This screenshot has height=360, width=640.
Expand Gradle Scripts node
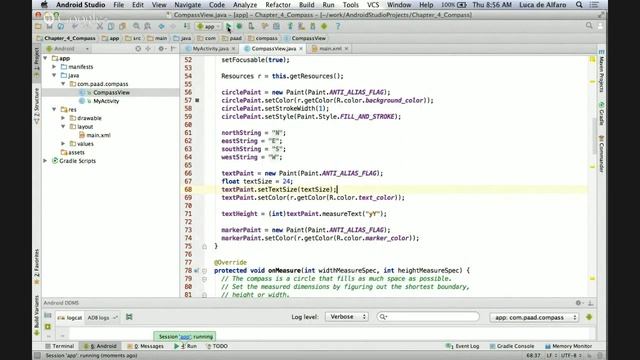click(45, 161)
